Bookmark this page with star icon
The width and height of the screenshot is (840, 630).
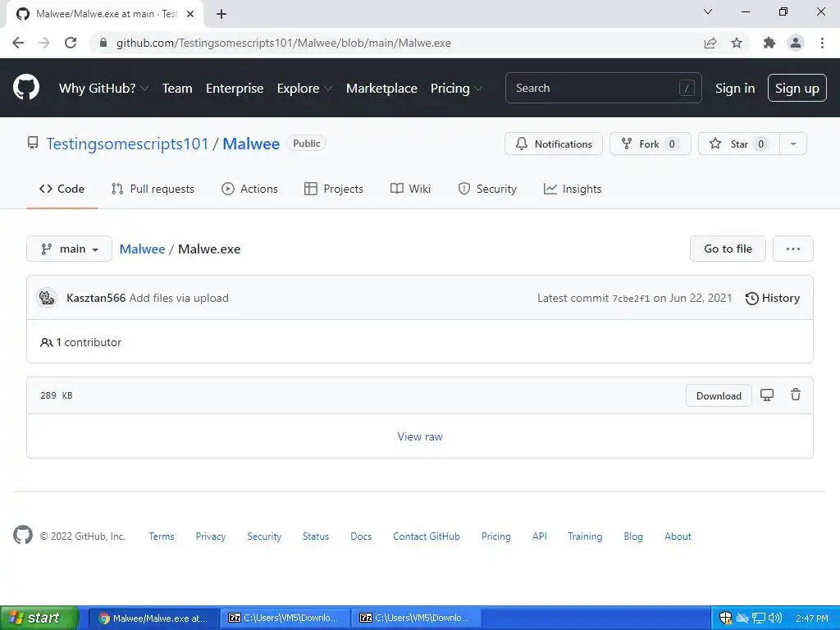737,43
